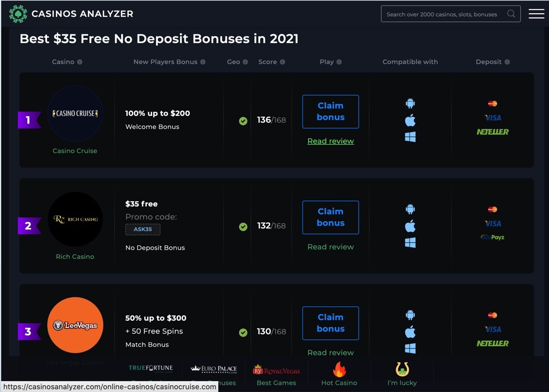
Task: Claim bonus for Rich Casino
Action: click(330, 217)
